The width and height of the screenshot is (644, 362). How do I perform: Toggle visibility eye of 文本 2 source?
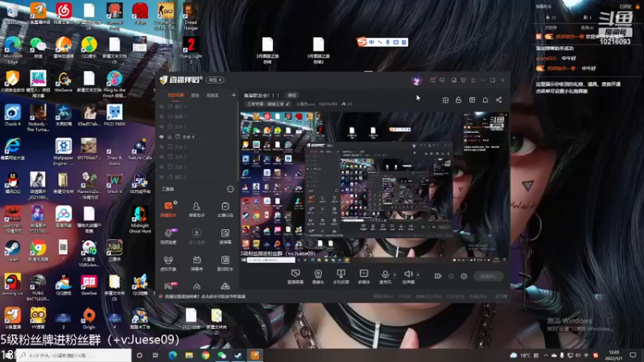pyautogui.click(x=162, y=157)
